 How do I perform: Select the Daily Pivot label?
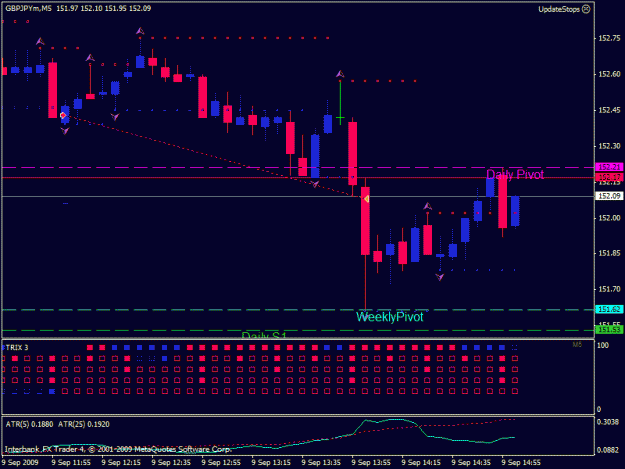[515, 175]
